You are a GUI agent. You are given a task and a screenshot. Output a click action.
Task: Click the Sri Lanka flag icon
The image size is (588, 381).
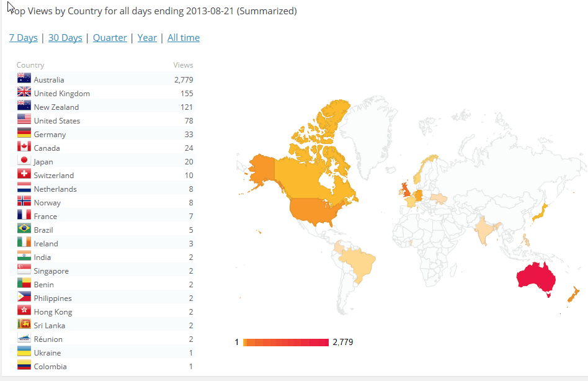point(24,325)
